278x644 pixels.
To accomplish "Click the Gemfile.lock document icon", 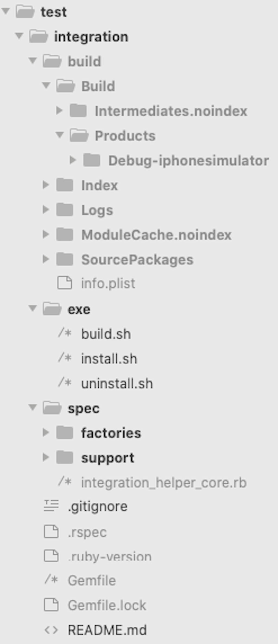I will (51, 605).
